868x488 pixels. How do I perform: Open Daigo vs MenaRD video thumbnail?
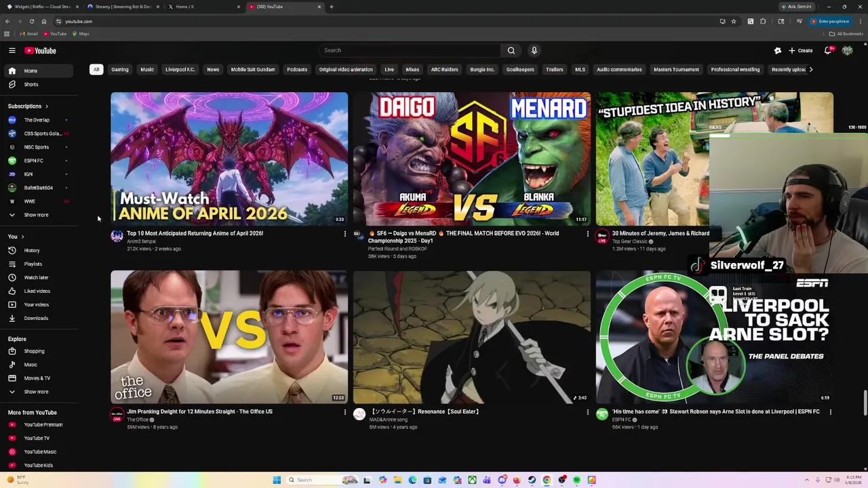(472, 159)
